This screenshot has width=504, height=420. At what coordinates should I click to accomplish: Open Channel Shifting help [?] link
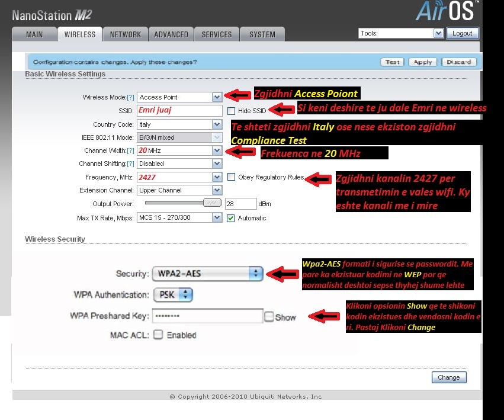point(130,163)
